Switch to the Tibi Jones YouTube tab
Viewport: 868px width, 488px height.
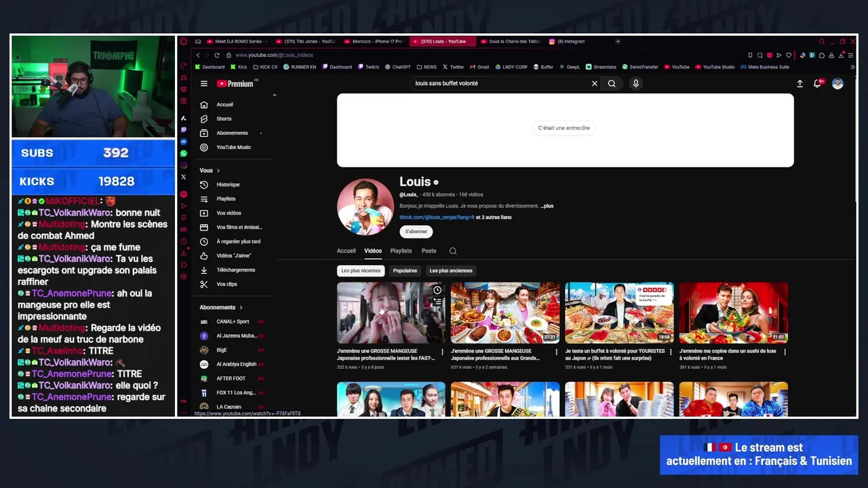pos(305,41)
